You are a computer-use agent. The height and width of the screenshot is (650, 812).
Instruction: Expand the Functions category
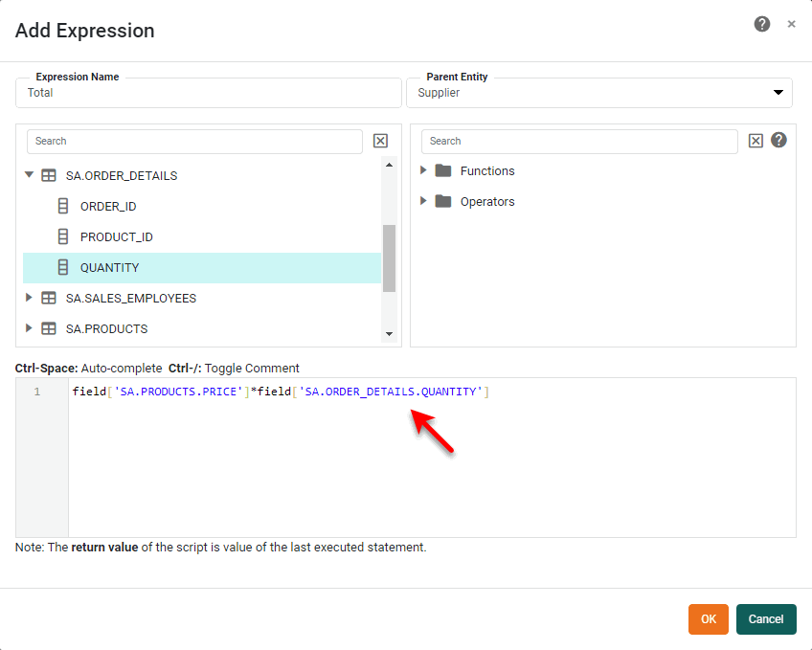click(423, 170)
